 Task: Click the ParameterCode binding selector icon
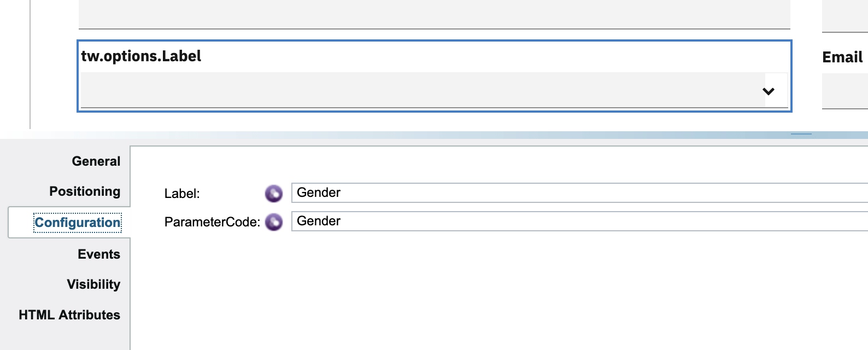pos(273,221)
